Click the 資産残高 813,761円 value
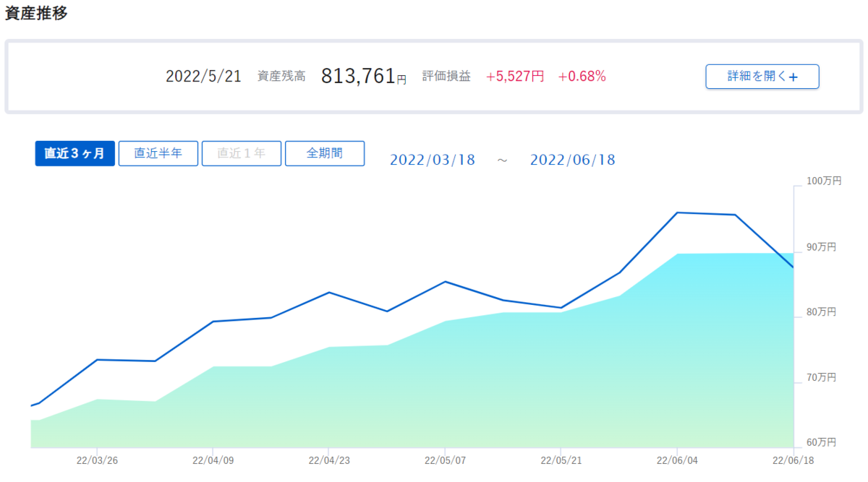868x482 pixels. [x=364, y=76]
